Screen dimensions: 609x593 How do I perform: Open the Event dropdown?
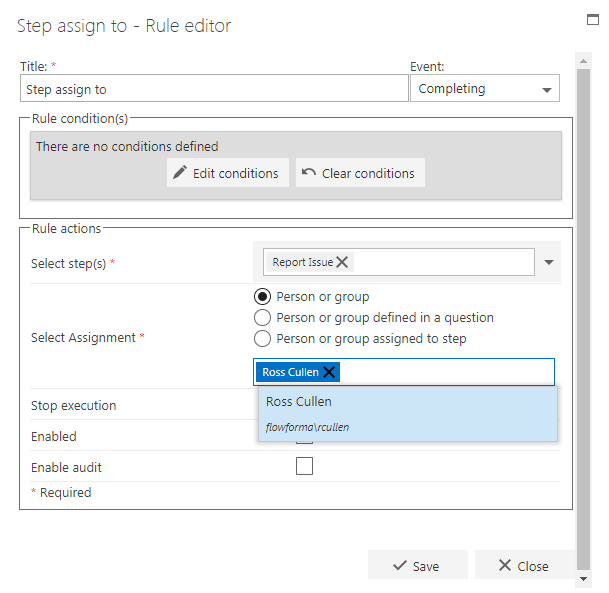click(485, 89)
